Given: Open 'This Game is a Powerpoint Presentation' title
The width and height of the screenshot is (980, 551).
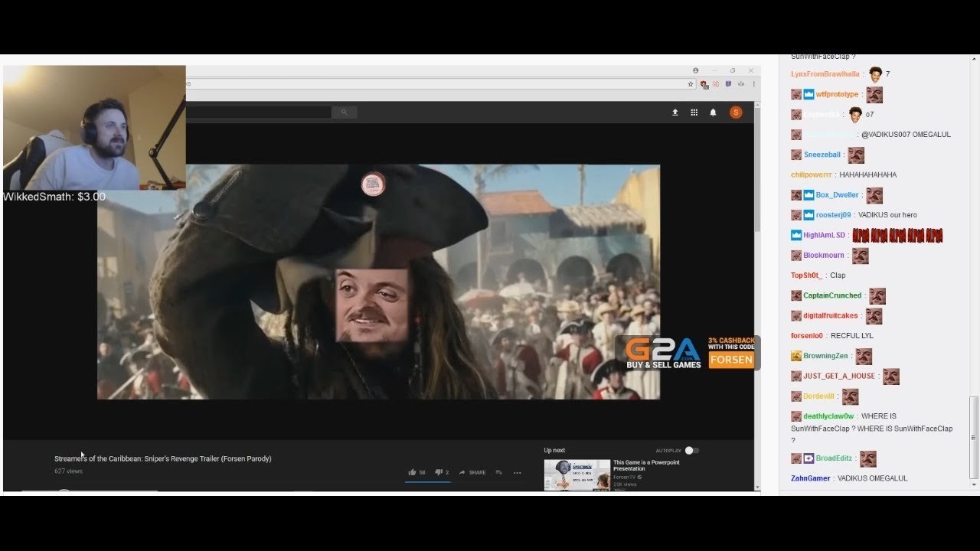Looking at the screenshot, I should (646, 465).
